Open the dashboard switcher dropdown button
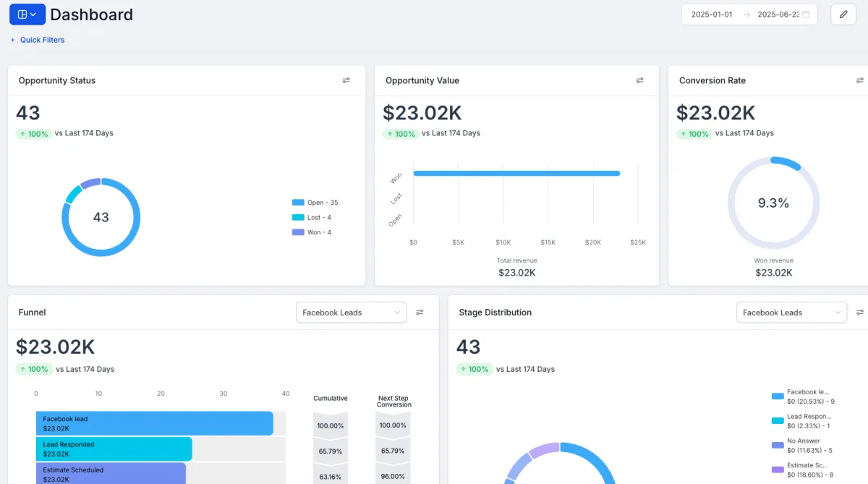 pos(27,14)
